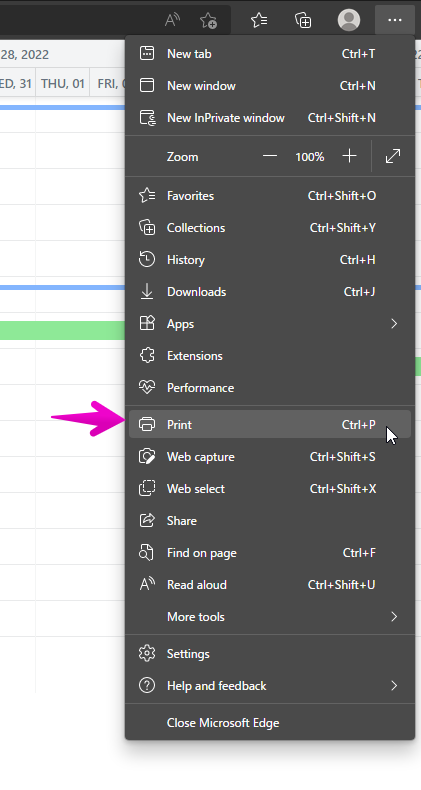This screenshot has height=790, width=421.
Task: Open the Collections toolbar icon
Action: (303, 20)
